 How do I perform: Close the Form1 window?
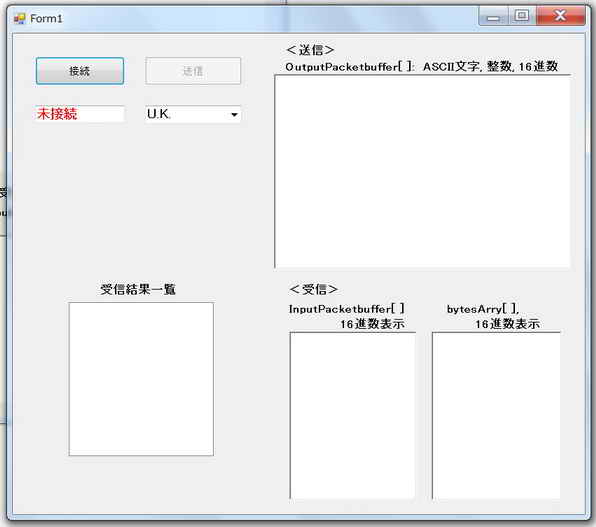pos(561,16)
